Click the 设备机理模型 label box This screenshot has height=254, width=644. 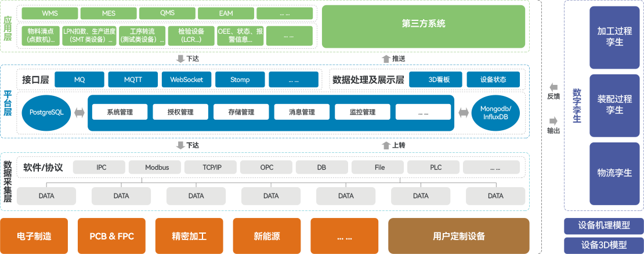(604, 226)
